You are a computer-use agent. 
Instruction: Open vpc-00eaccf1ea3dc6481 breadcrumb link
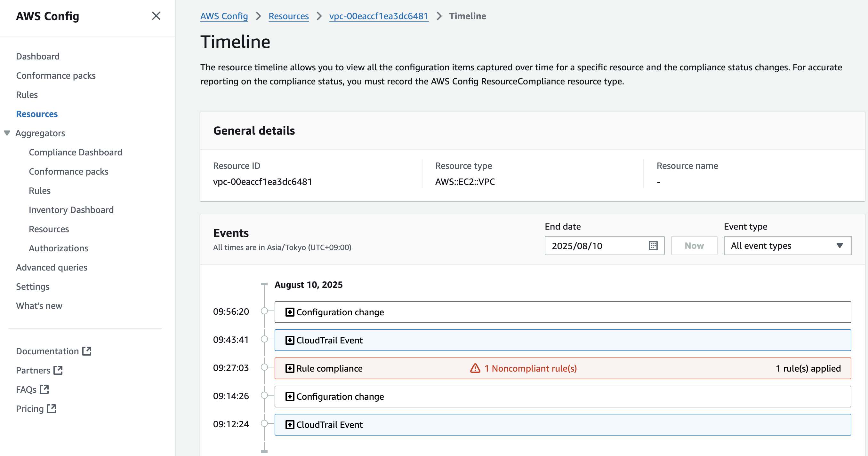click(379, 16)
